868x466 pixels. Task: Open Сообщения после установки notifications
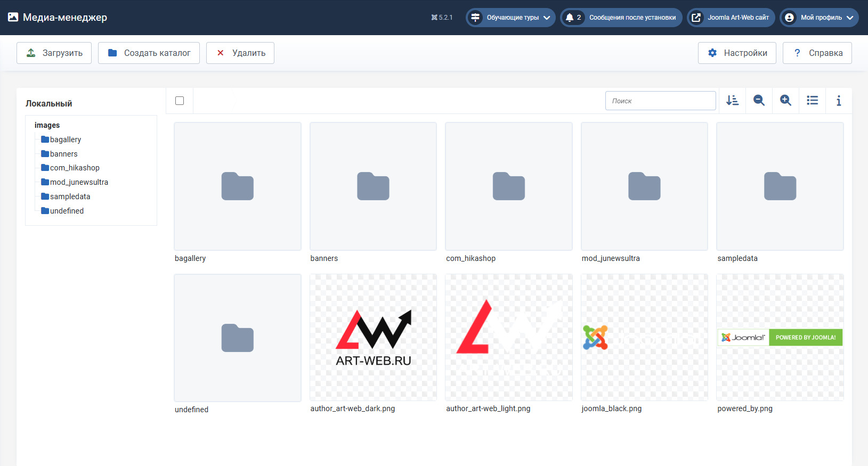tap(621, 18)
